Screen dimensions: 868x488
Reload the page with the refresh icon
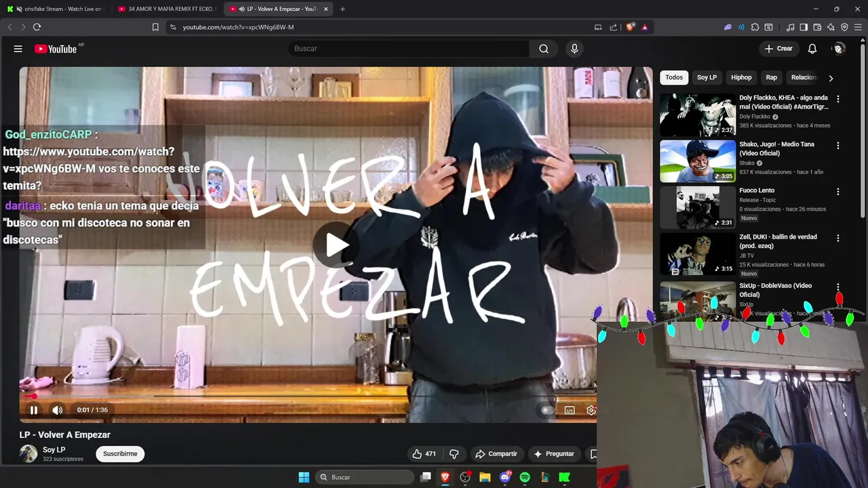click(37, 27)
